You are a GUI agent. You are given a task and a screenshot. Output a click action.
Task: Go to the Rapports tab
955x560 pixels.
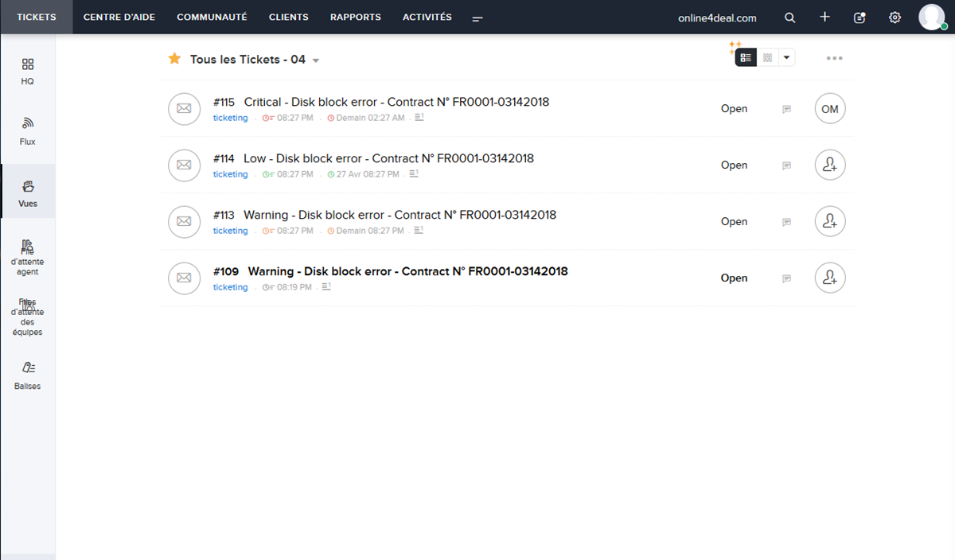click(355, 17)
